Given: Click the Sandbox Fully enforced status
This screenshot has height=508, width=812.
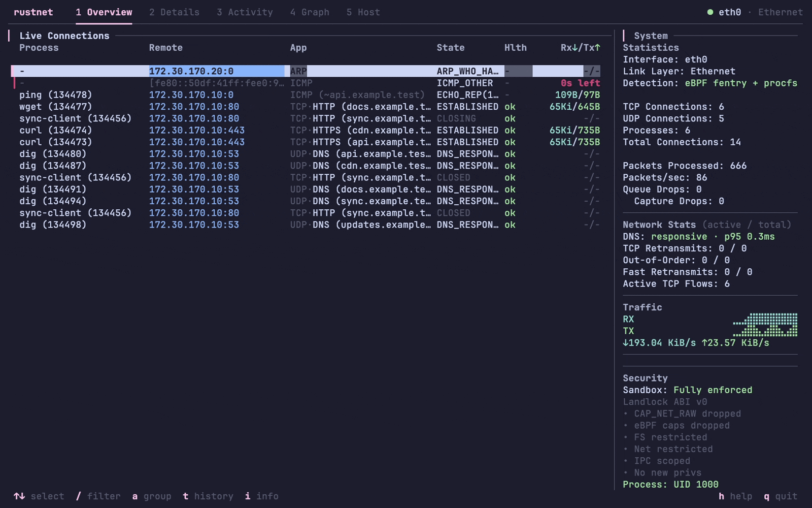Looking at the screenshot, I should pos(688,390).
